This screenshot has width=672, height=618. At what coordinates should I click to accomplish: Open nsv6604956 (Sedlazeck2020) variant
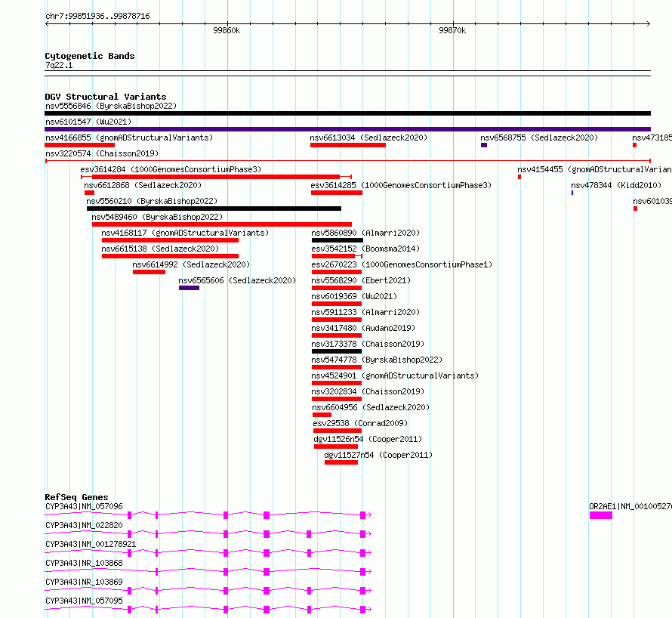pyautogui.click(x=371, y=407)
